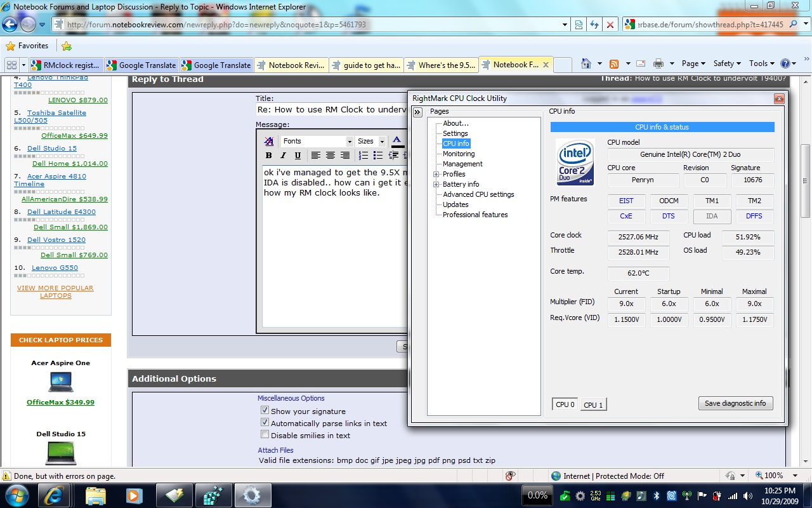Open VIEW MORE POPULAR LAPTOPS link
Image resolution: width=812 pixels, height=508 pixels.
point(55,291)
